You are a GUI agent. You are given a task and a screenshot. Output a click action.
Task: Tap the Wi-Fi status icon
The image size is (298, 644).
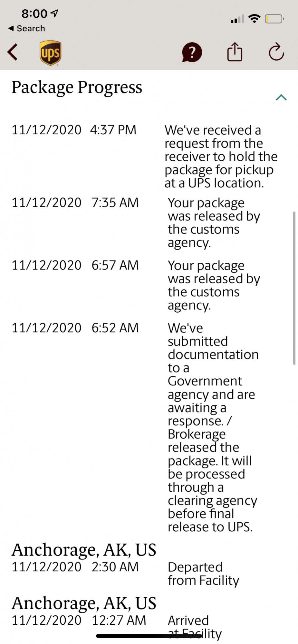coord(255,19)
